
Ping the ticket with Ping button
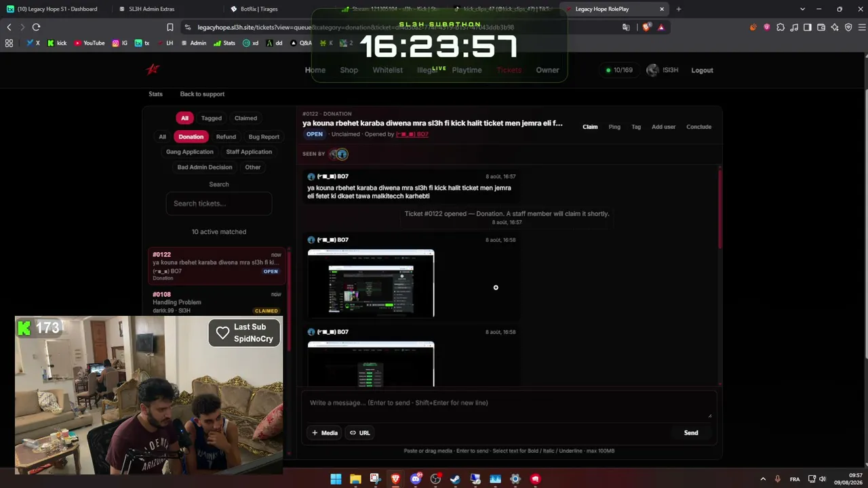[614, 127]
